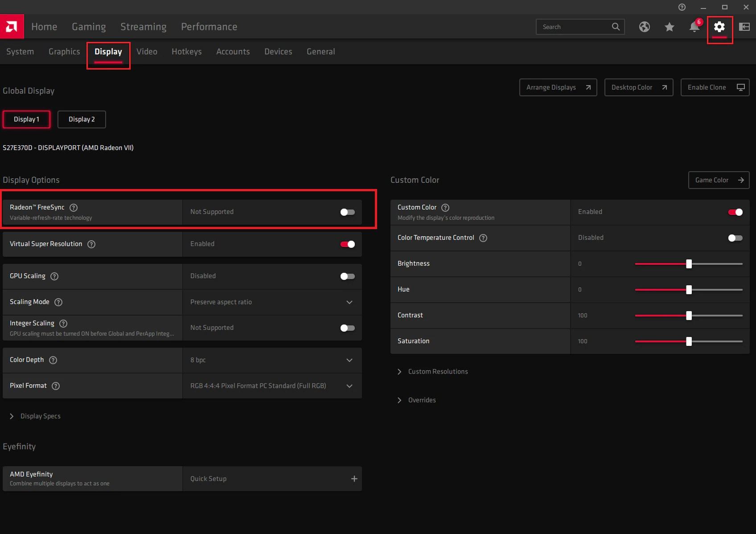Show help for GPU Scaling
The image size is (756, 534).
coord(54,276)
